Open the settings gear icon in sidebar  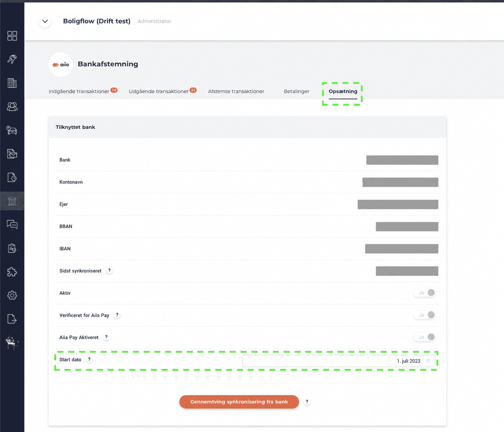(12, 295)
